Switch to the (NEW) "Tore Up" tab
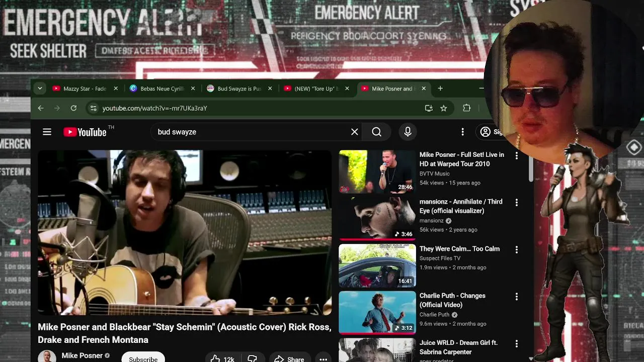The height and width of the screenshot is (362, 644). pos(311,88)
